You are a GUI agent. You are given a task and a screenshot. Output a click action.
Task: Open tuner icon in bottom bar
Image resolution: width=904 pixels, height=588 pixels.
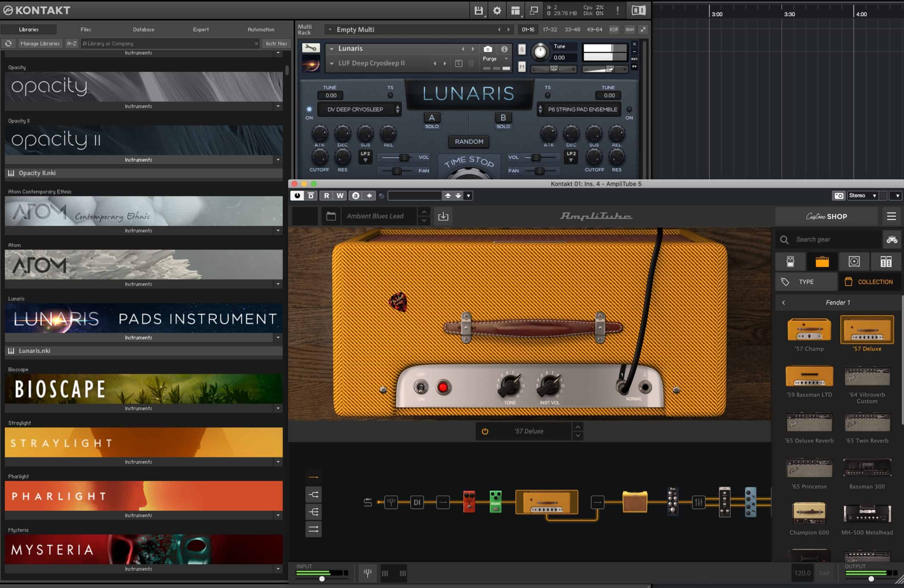coord(367,573)
